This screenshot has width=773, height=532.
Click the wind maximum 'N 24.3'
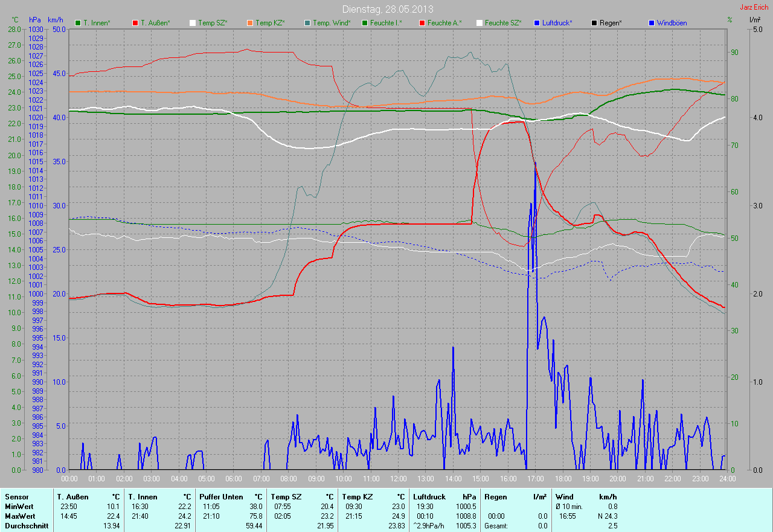[x=606, y=516]
